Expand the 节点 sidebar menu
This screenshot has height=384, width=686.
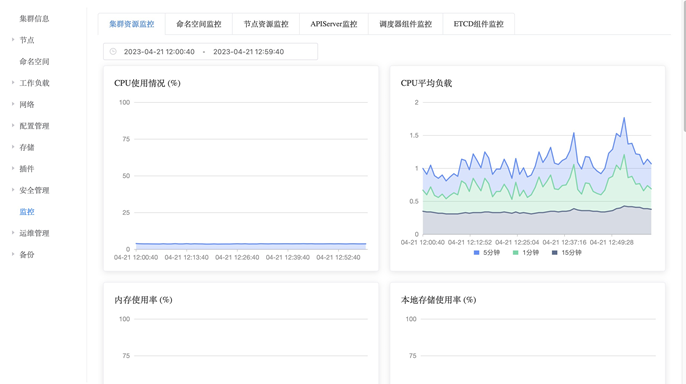point(27,40)
